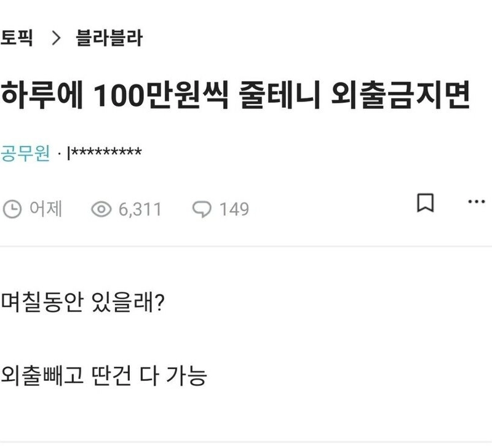Go to the 토픽 breadcrumb

pos(17,39)
